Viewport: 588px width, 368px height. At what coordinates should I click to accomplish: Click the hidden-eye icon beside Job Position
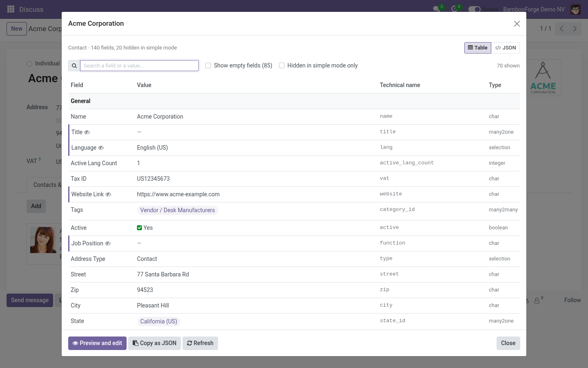click(x=108, y=243)
